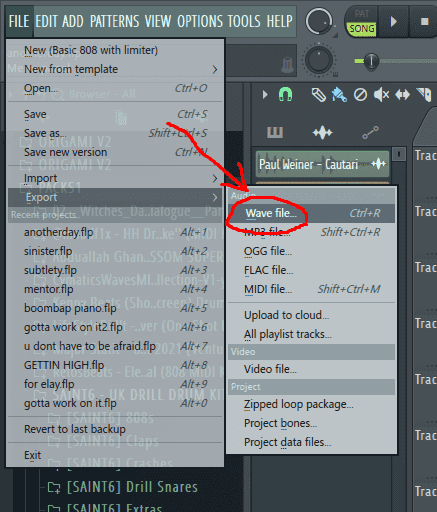The image size is (437, 512).
Task: Toggle the snap magnet icon
Action: (x=285, y=95)
